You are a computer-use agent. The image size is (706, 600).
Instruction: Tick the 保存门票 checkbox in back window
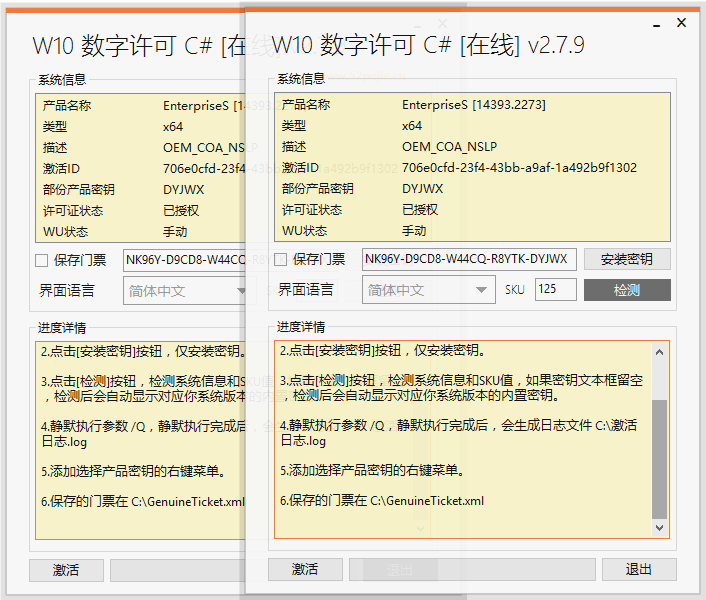point(41,260)
